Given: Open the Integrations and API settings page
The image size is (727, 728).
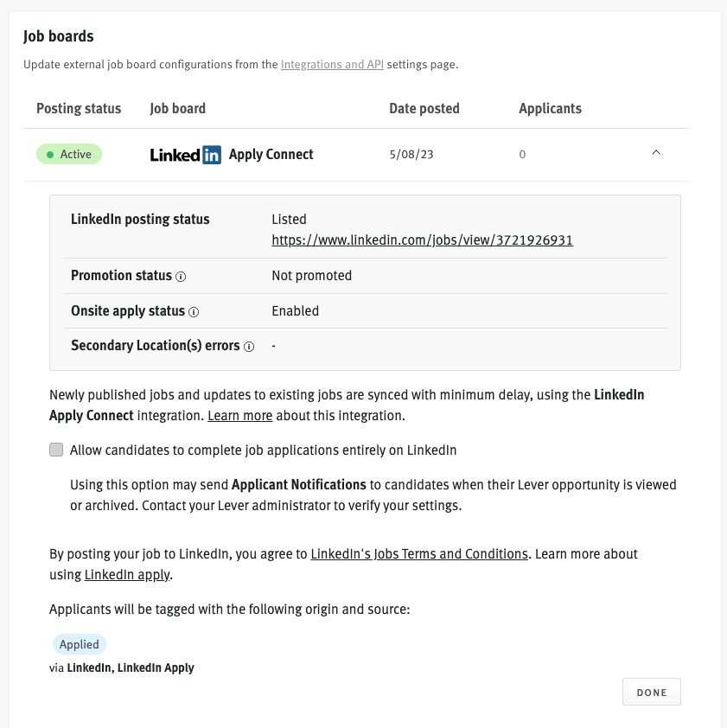Looking at the screenshot, I should pos(332,64).
